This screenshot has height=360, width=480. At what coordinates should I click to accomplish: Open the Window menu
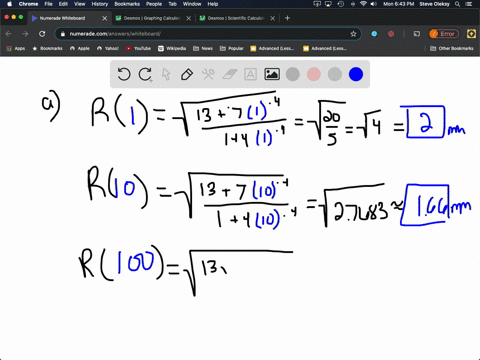click(x=192, y=4)
